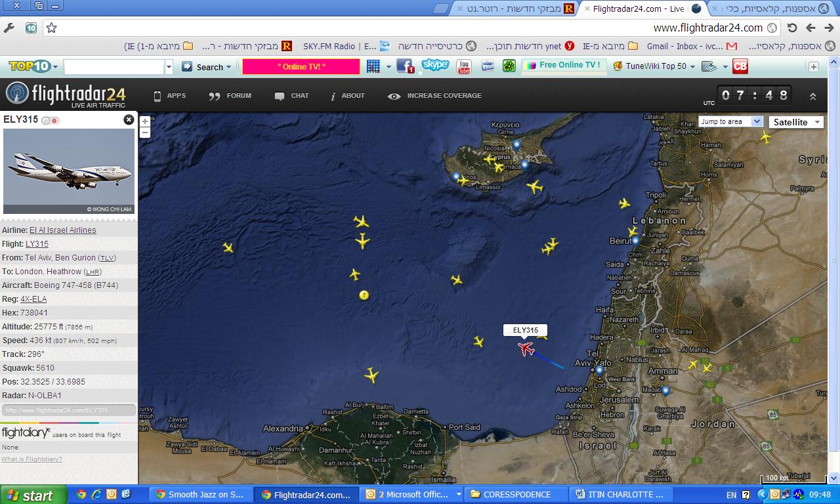Viewport: 840px width, 504px height.
Task: Open ITIN CHARLOTTE taskbar document
Action: [x=621, y=495]
